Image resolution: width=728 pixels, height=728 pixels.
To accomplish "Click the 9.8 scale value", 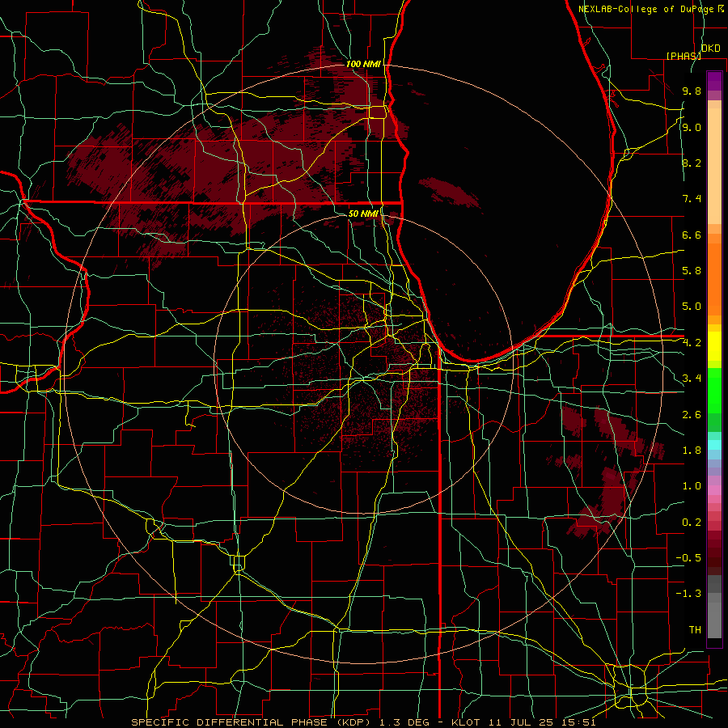I will (x=692, y=91).
